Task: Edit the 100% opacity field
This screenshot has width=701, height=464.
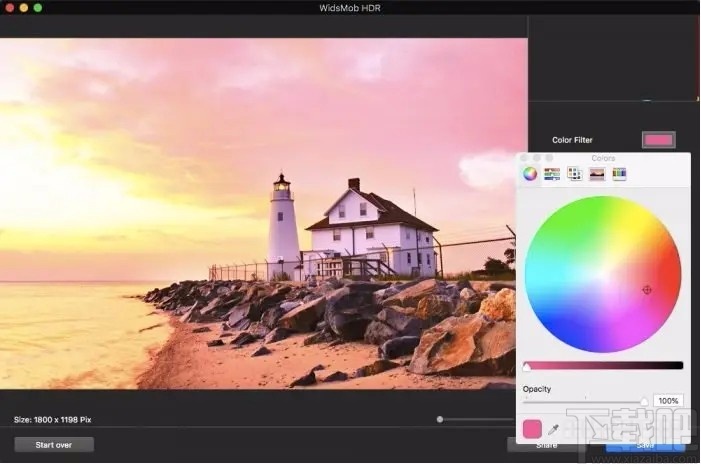Action: (668, 401)
